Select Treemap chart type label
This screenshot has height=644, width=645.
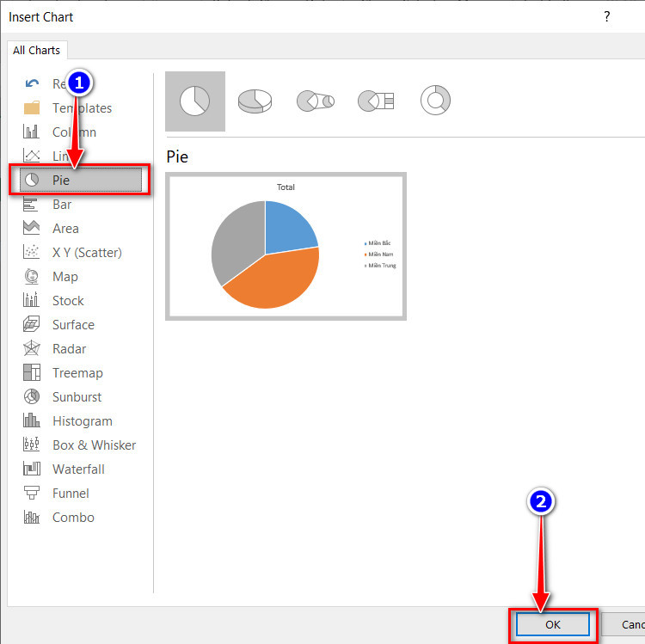77,373
